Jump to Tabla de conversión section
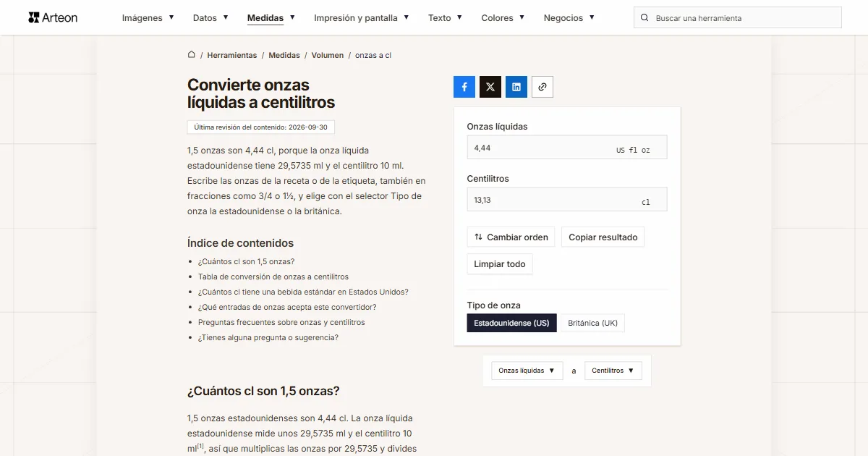The height and width of the screenshot is (456, 868). [273, 277]
